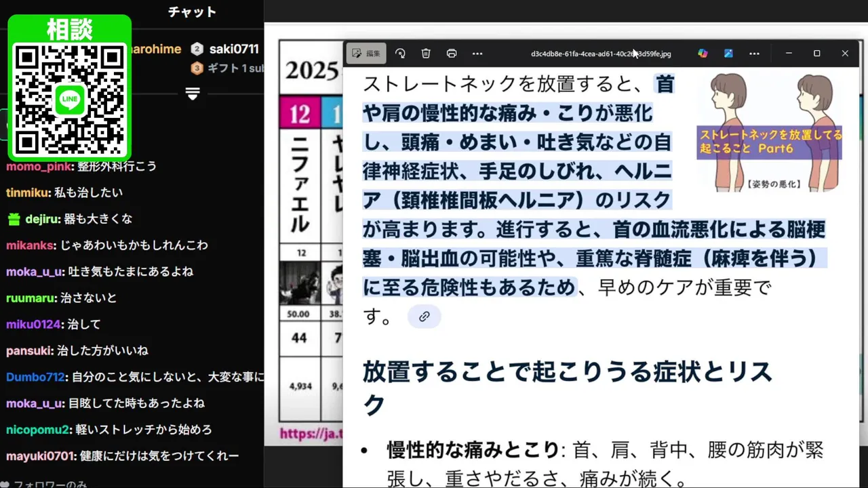Open user momo_pink's chat name
This screenshot has width=868, height=488.
(39, 167)
